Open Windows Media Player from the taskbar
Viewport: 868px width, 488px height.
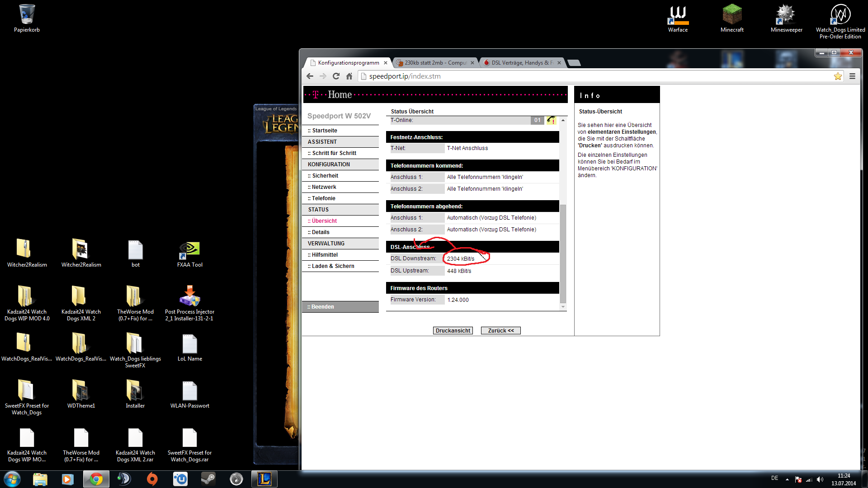point(68,479)
